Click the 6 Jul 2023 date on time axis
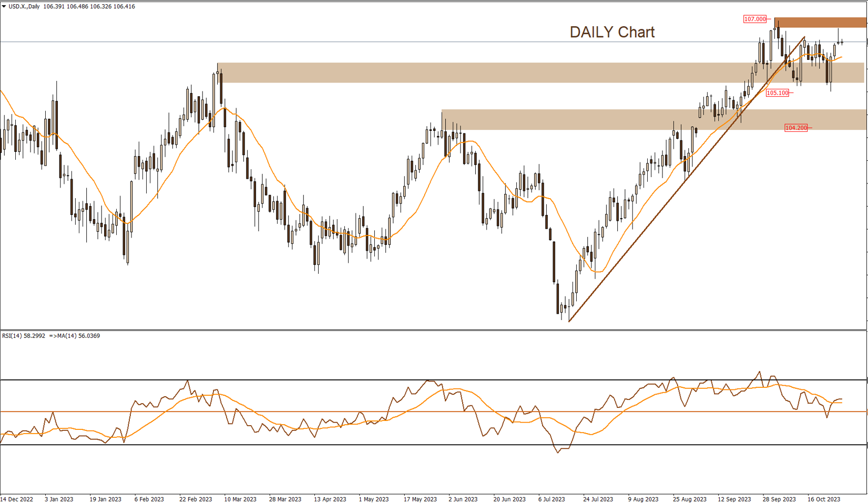 tap(552, 499)
